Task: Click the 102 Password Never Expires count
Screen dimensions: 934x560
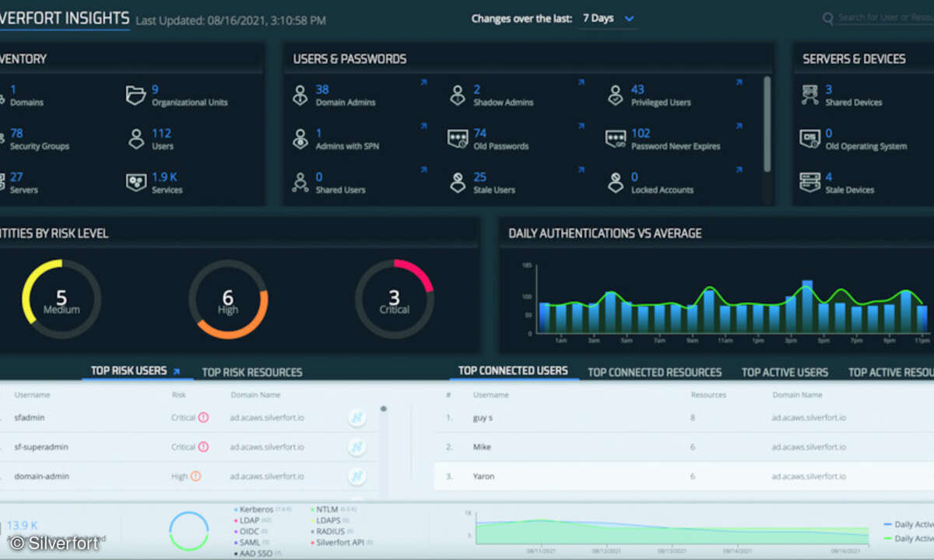Action: click(x=641, y=133)
